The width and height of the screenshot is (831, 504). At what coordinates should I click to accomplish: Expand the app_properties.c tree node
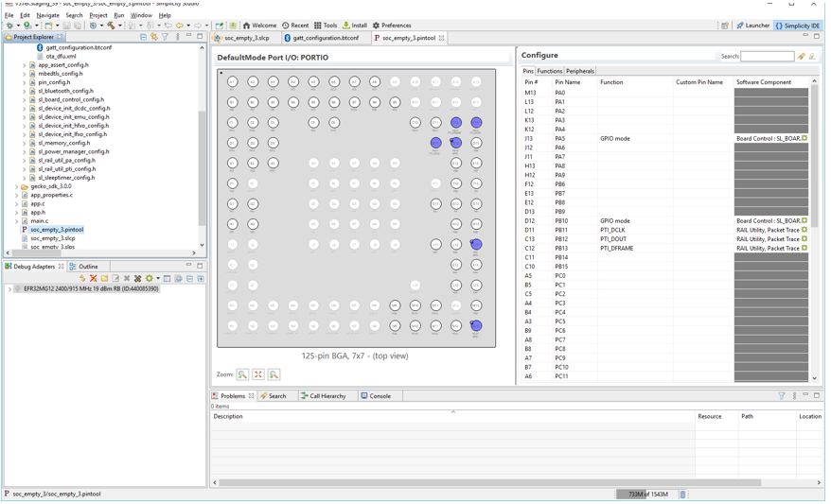tap(16, 196)
